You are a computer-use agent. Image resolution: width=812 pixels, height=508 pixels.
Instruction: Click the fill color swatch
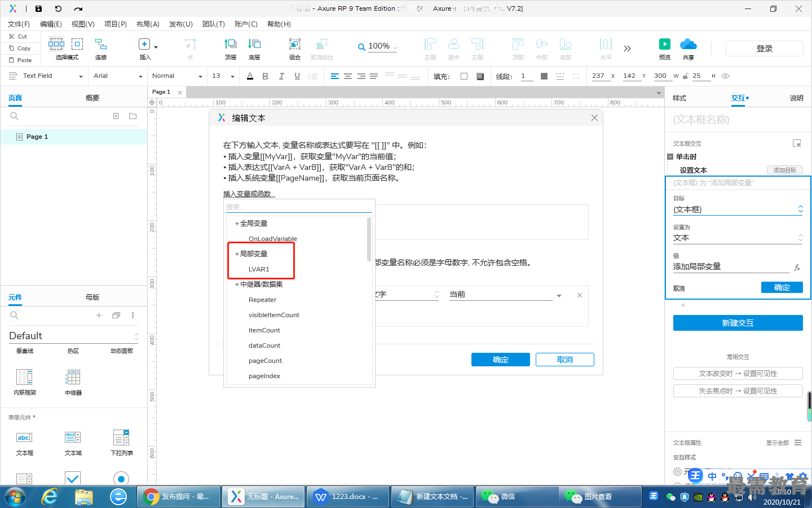click(464, 76)
